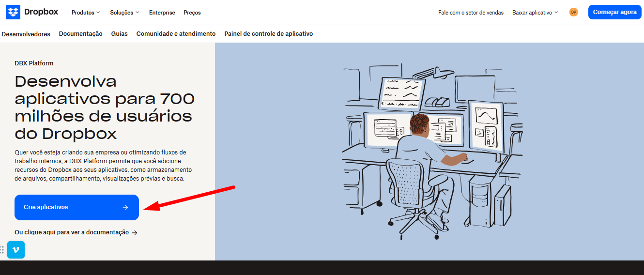Click the developer workstation illustration
This screenshot has height=275, width=644.
click(x=432, y=152)
